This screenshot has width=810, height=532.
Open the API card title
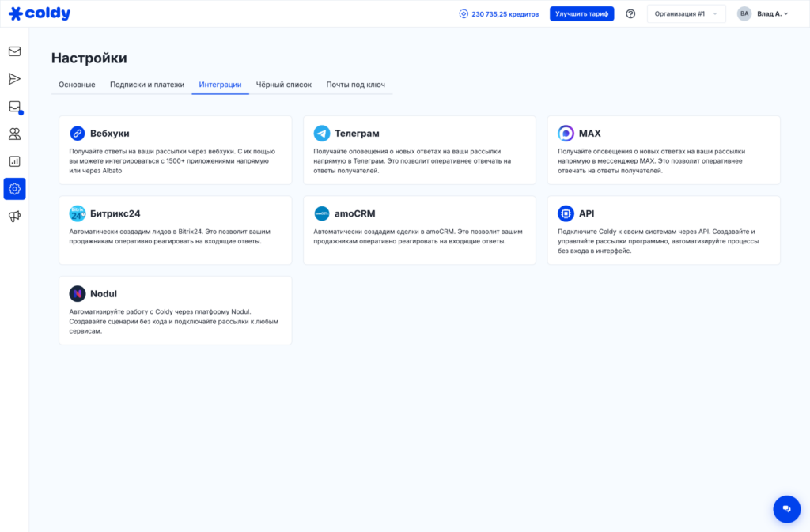[586, 213]
